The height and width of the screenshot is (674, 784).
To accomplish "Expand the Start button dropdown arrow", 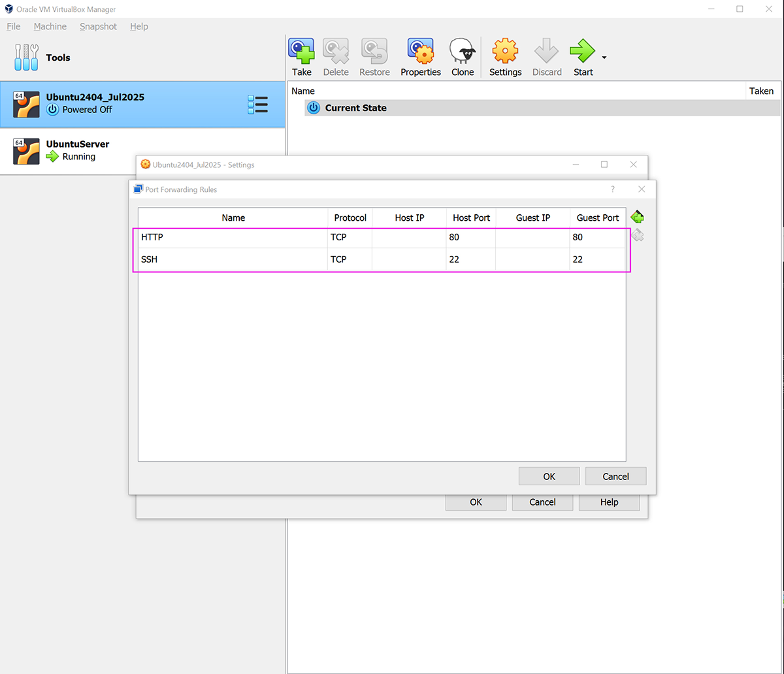I will pos(604,57).
